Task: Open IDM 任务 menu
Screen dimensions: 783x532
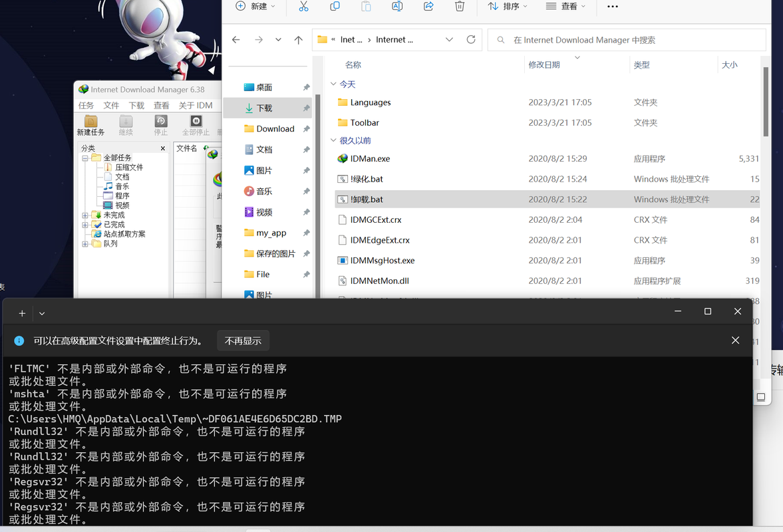Action: 86,105
